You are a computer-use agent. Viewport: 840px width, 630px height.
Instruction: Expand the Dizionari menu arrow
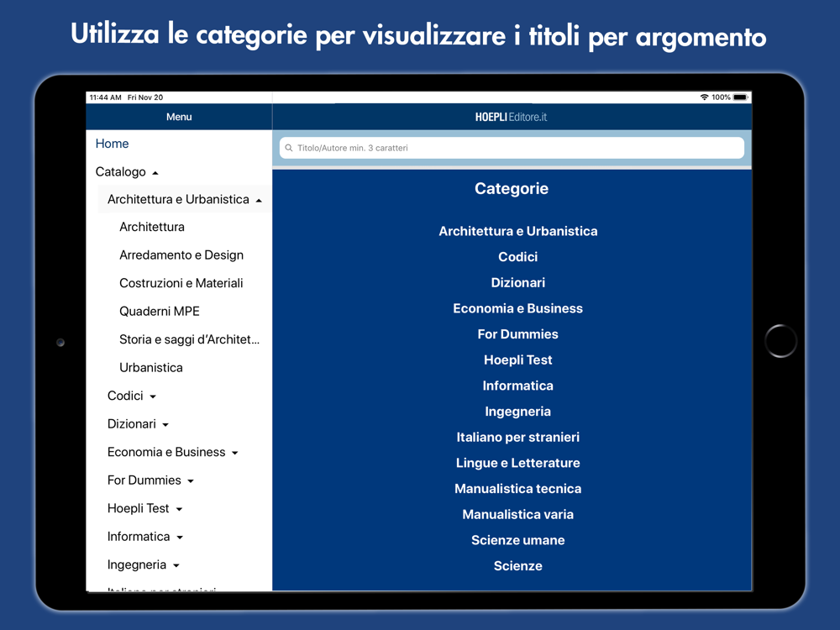click(165, 425)
